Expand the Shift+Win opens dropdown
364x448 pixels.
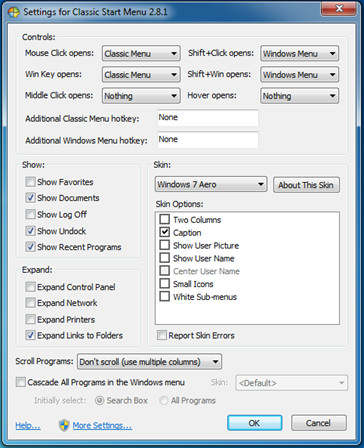click(x=299, y=74)
